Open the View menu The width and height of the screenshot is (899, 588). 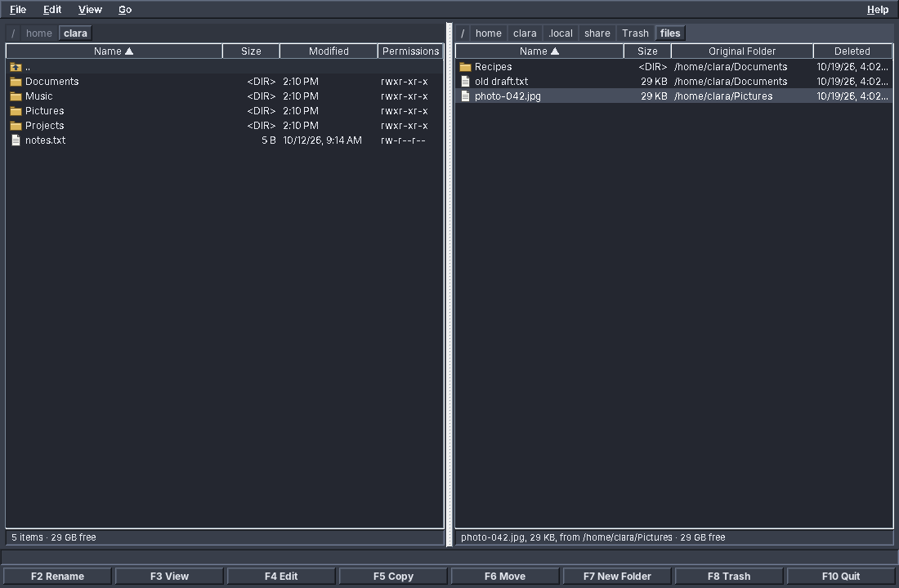coord(90,10)
